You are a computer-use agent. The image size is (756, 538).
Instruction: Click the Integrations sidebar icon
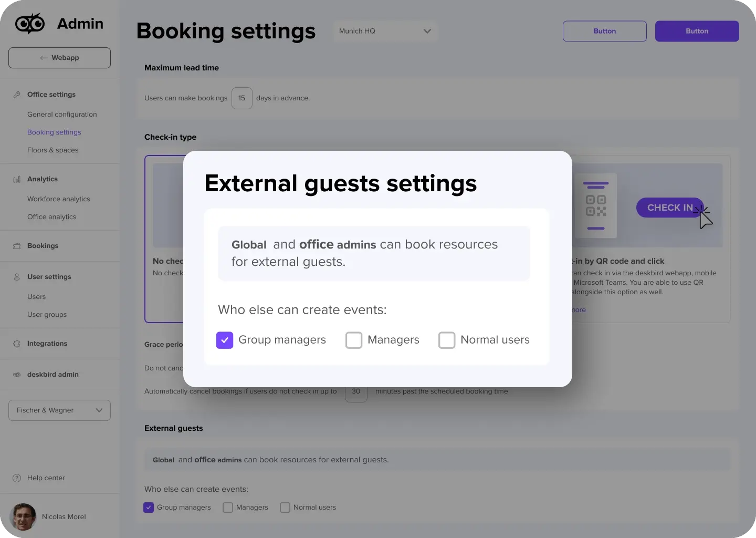16,344
